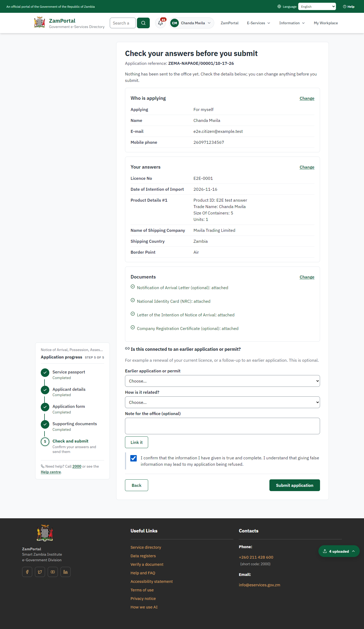Image resolution: width=364 pixels, height=629 pixels.
Task: Untick the true and complete confirmation checkbox
Action: click(134, 458)
